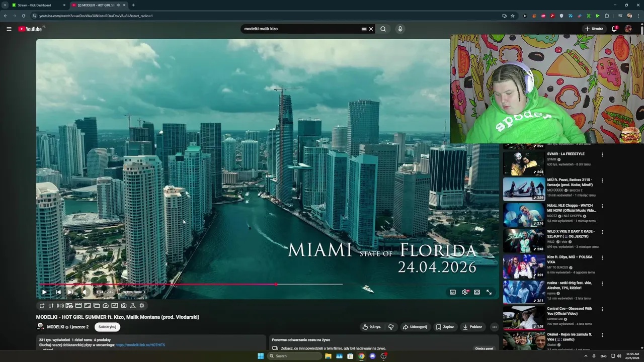
Task: Click the flask experiments icon
Action: [x=133, y=306]
